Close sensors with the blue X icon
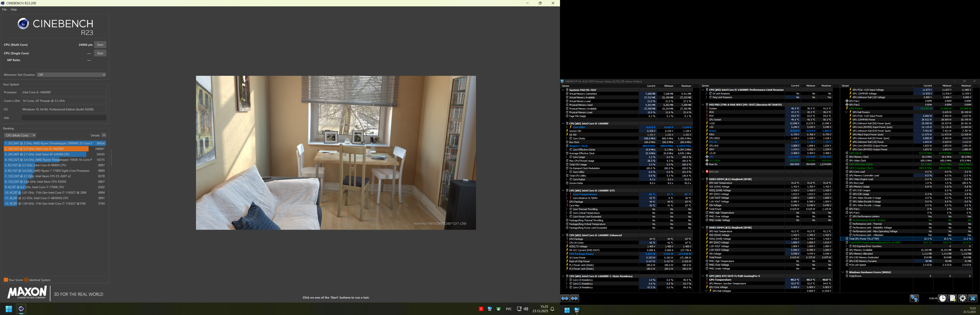Screen dimensions: 980x315 973,299
